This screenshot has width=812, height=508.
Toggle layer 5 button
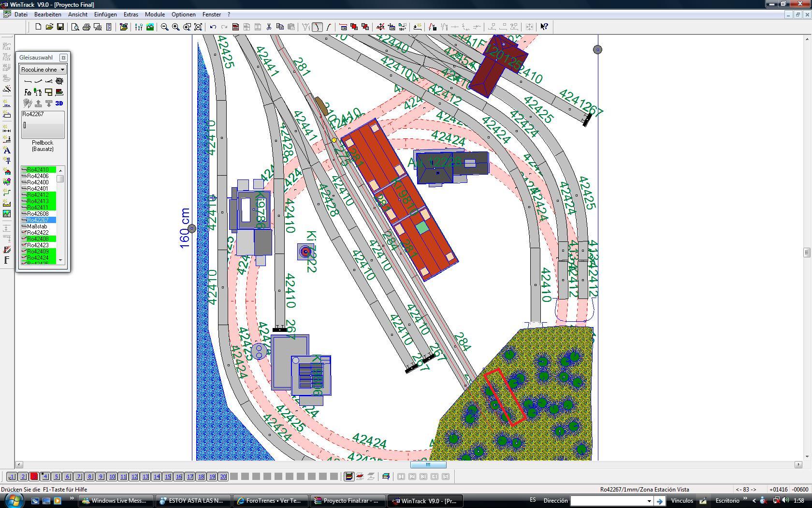(x=57, y=477)
